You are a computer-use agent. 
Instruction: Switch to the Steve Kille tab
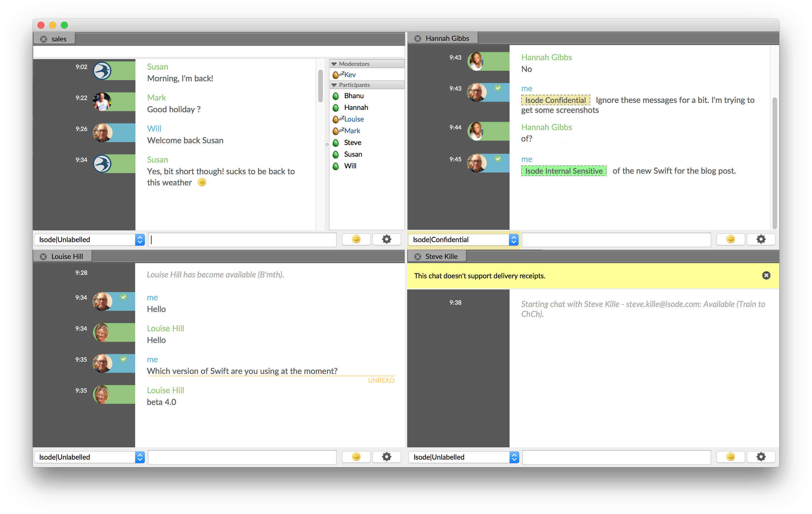(x=437, y=256)
